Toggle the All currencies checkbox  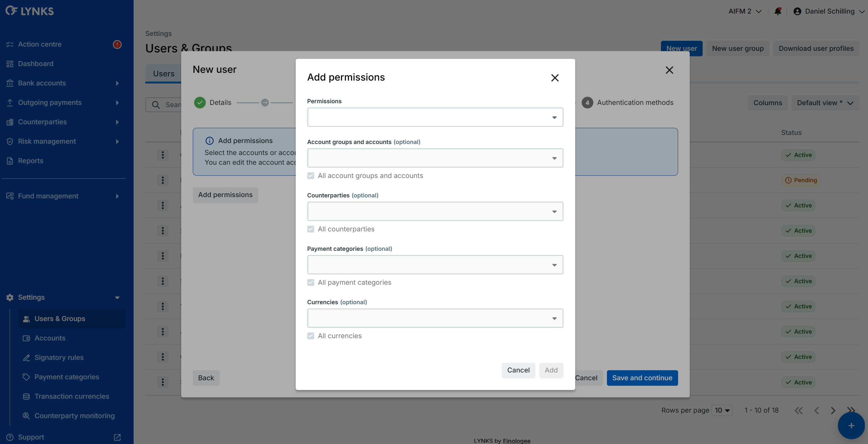click(x=311, y=336)
